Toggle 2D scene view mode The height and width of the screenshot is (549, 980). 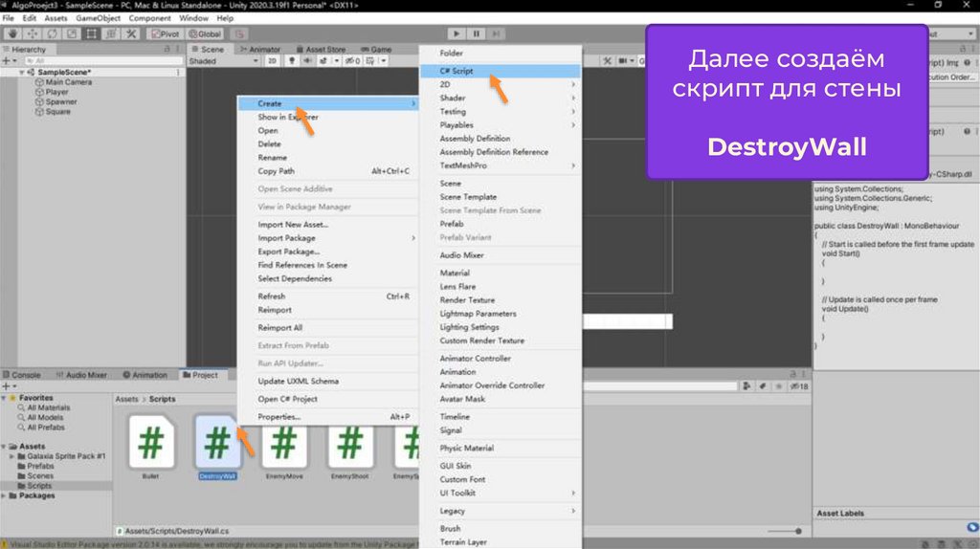273,61
